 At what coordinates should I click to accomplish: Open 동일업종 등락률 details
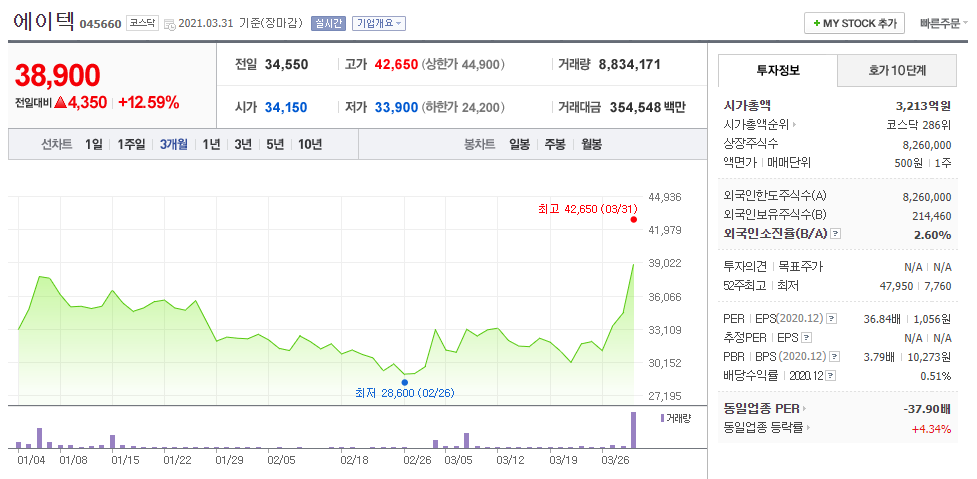click(x=768, y=429)
